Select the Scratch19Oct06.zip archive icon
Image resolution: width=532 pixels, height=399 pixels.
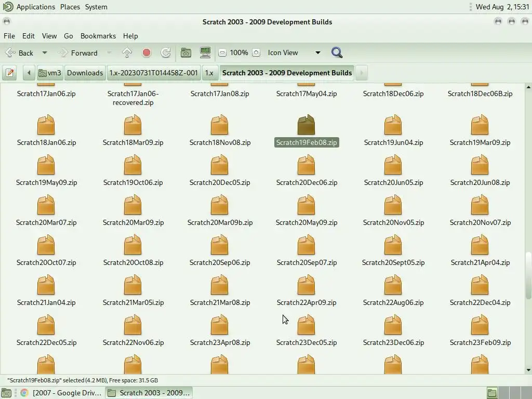pos(132,165)
